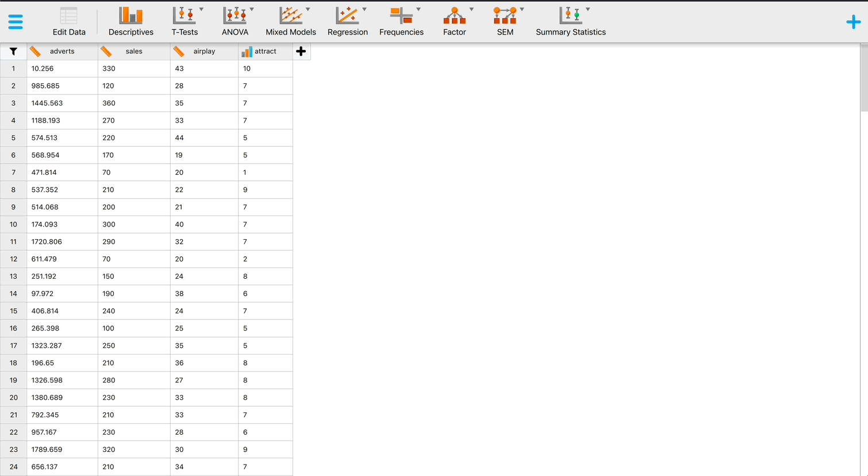Click sales cell 100
This screenshot has width=868, height=476.
(134, 328)
